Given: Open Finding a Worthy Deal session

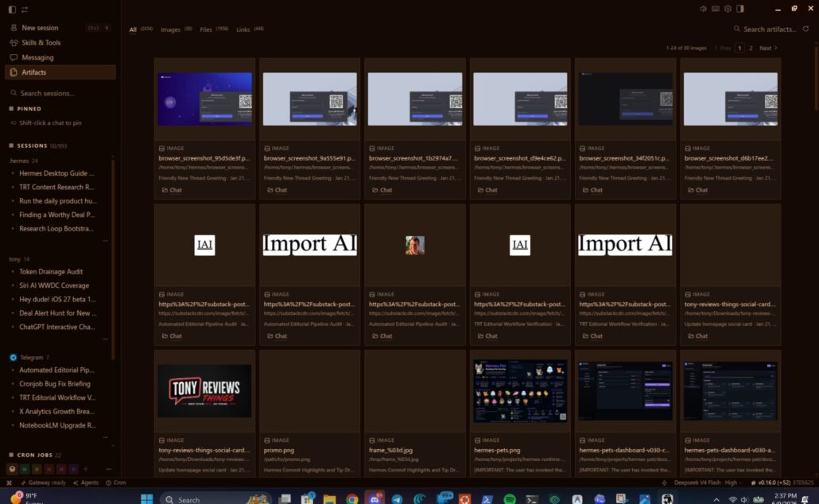Looking at the screenshot, I should point(56,215).
